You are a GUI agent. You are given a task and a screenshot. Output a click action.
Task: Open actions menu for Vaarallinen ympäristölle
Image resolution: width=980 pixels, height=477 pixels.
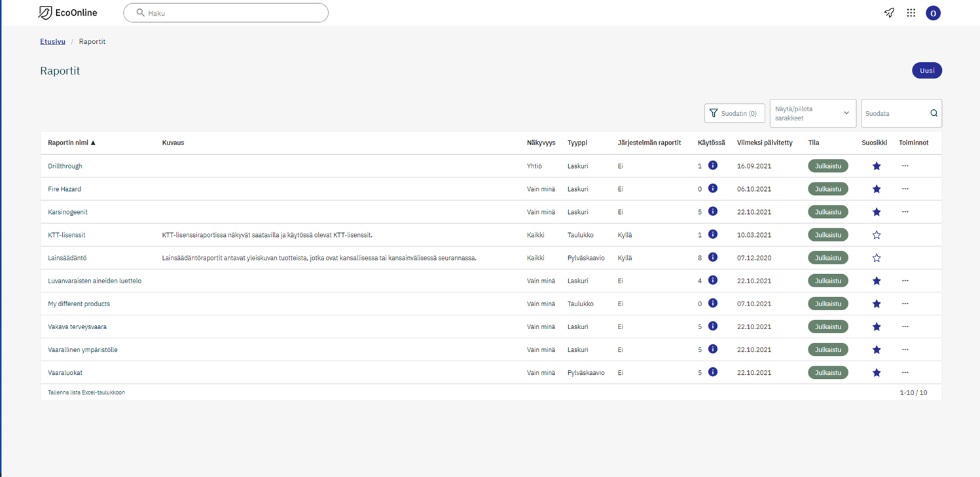[905, 349]
